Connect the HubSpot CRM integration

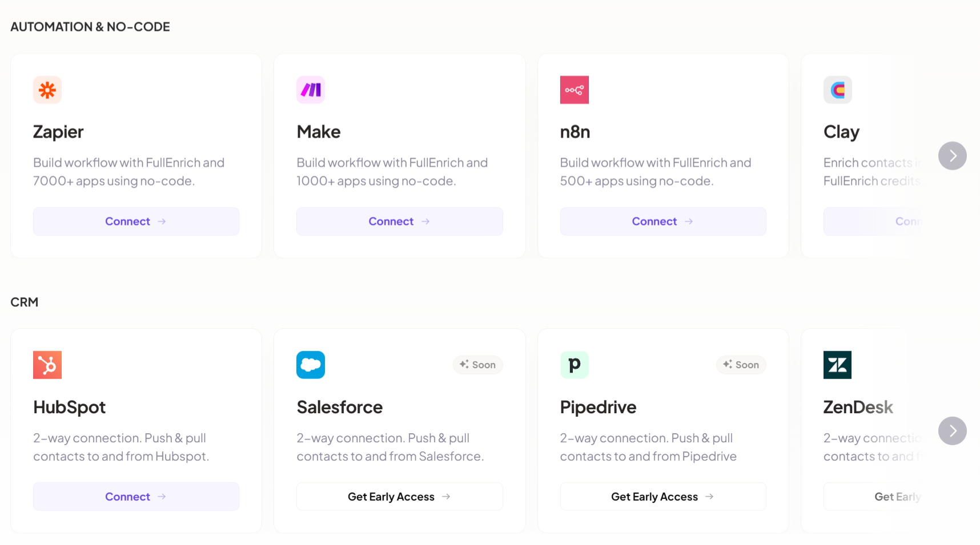point(136,496)
